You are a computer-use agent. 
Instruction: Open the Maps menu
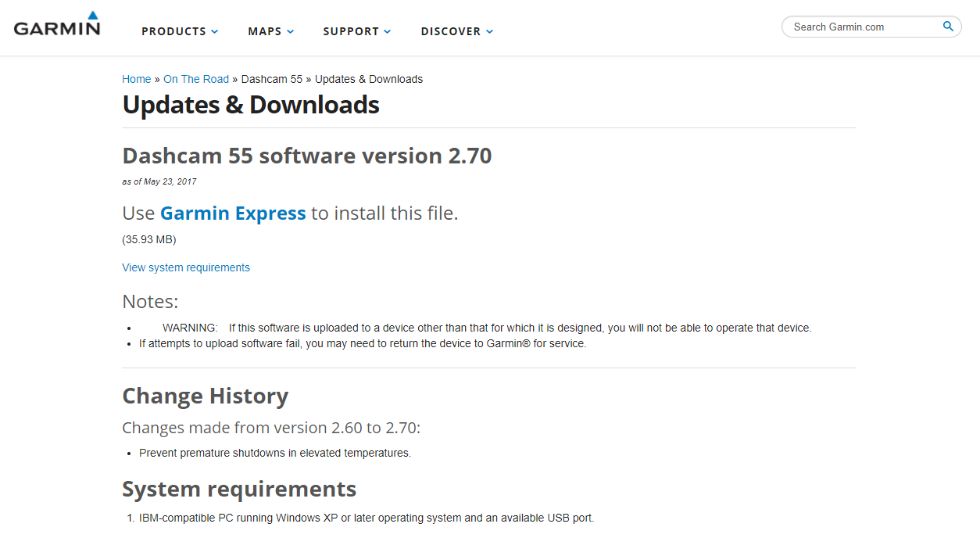point(271,31)
